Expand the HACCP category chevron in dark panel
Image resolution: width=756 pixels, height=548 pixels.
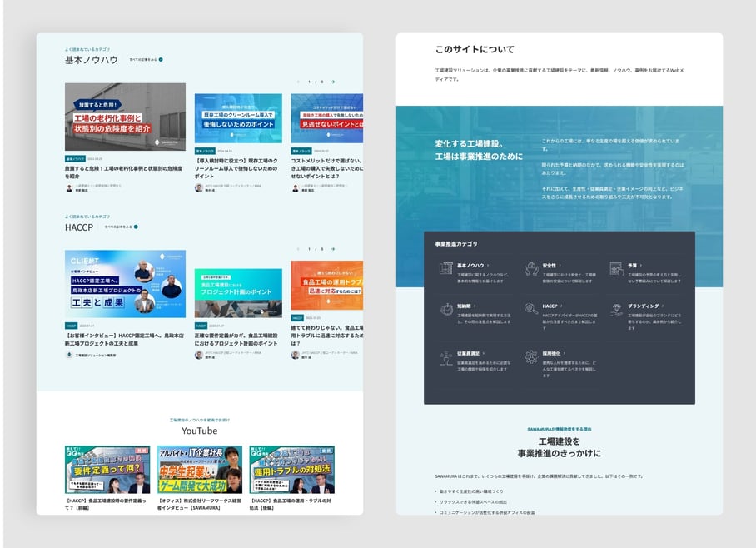[x=562, y=306]
